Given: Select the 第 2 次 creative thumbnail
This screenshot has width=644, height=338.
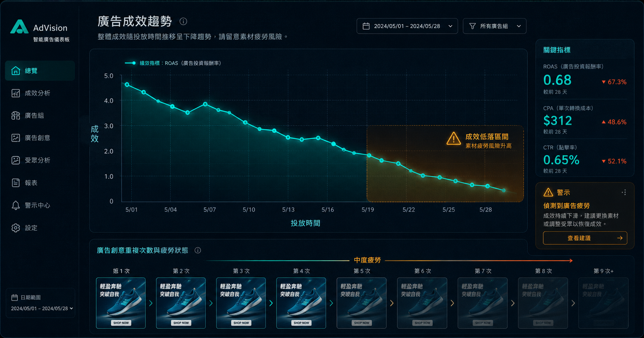Looking at the screenshot, I should tap(181, 303).
